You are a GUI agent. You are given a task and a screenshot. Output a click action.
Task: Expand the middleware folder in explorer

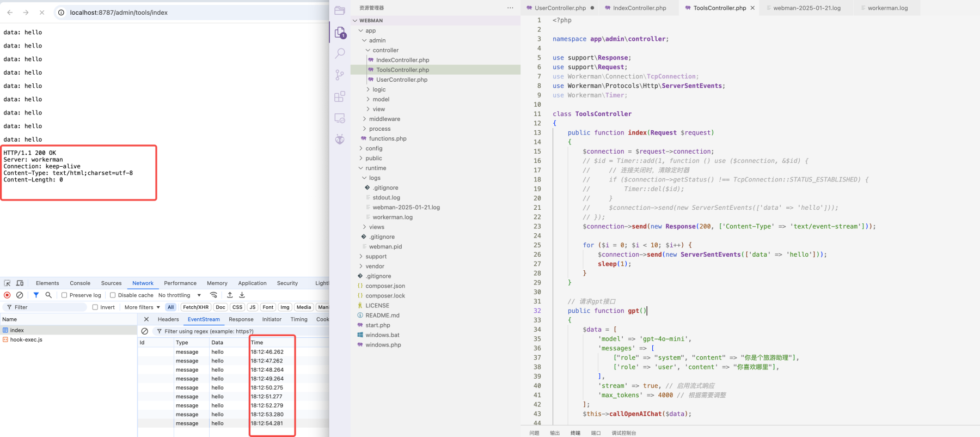click(x=384, y=119)
